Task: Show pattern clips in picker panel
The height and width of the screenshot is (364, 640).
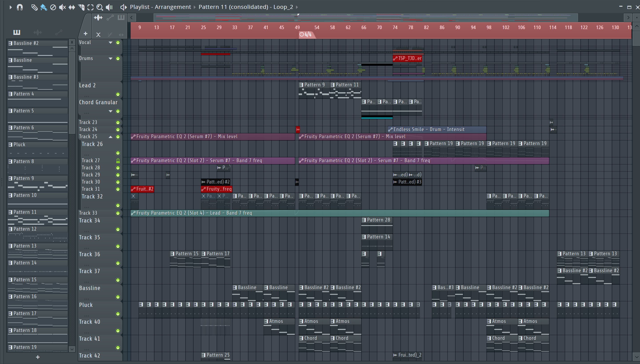Action: (17, 32)
